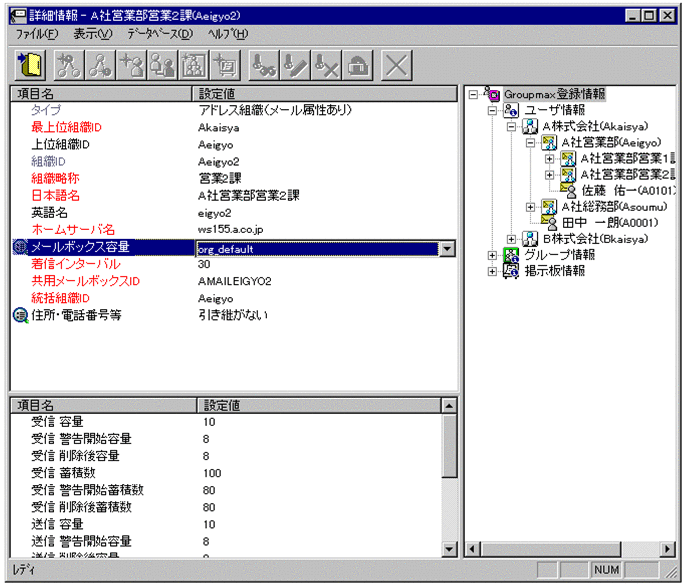685x587 pixels.
Task: Click the lower 設定値 column header
Action: click(319, 405)
